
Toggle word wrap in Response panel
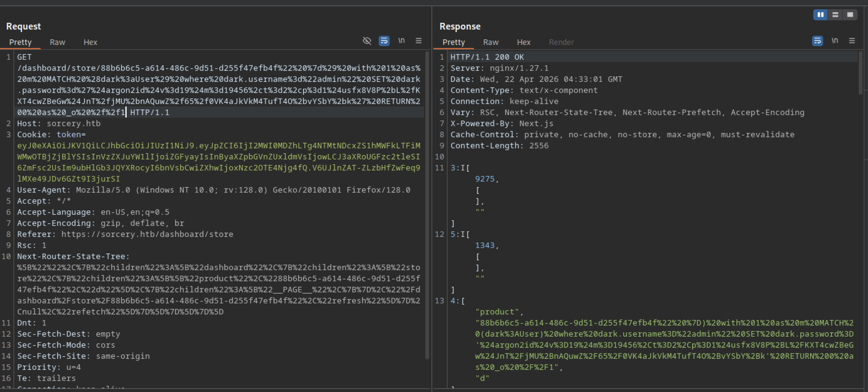coord(817,41)
